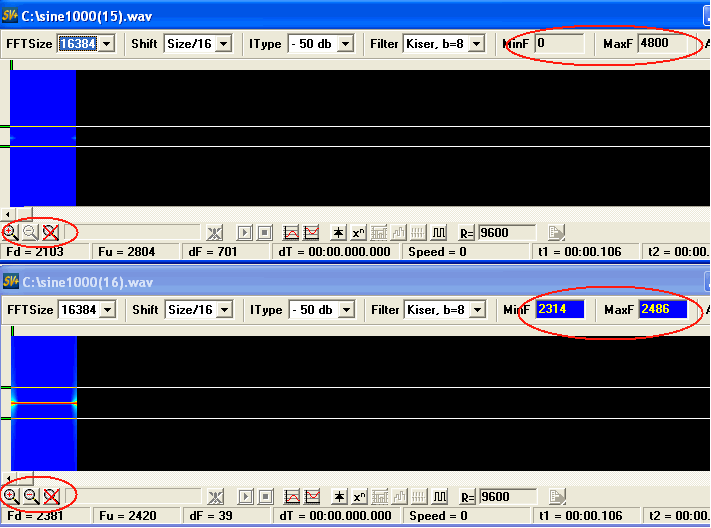Click the MaxF field showing 2486
This screenshot has height=528, width=711.
[663, 310]
